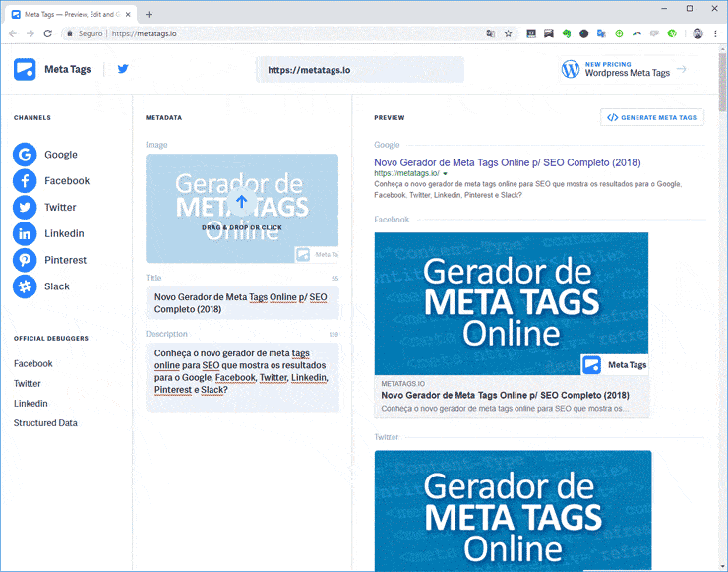Click the green Evernote-like extension icon
The image size is (728, 572).
567,33
